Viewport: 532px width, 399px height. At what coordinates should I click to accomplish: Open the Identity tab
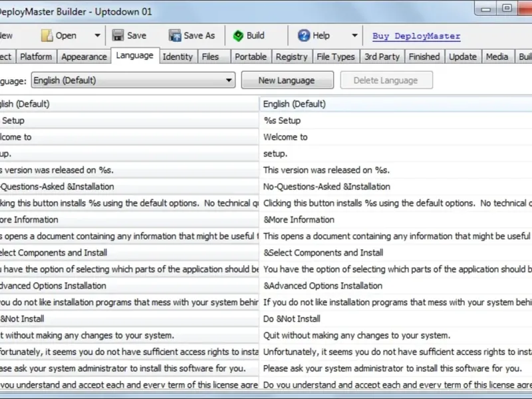coord(178,57)
